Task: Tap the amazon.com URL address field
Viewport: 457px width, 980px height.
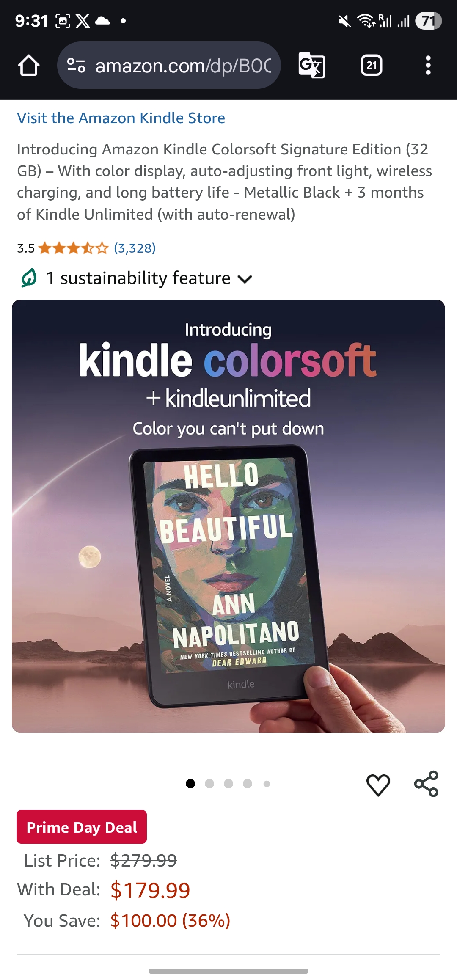Action: tap(183, 66)
